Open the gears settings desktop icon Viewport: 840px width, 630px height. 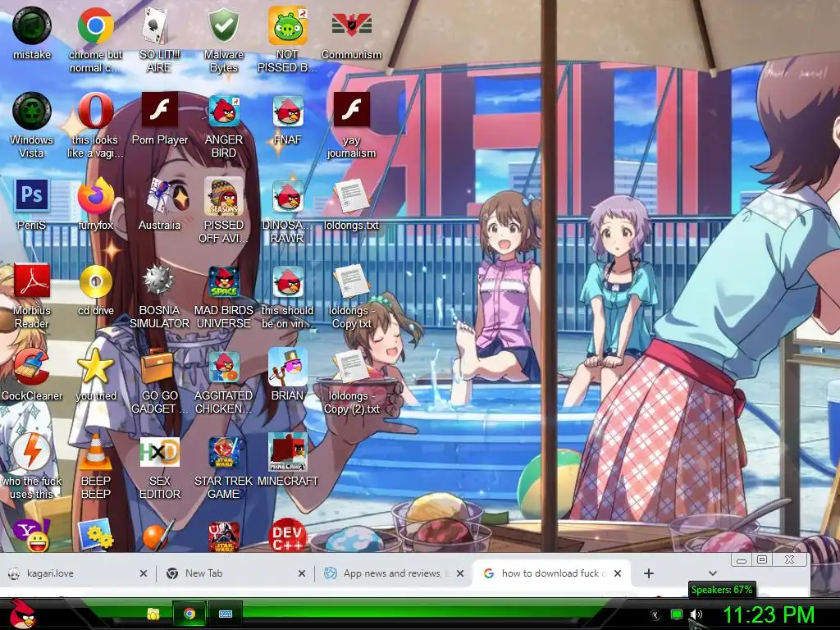pos(95,535)
